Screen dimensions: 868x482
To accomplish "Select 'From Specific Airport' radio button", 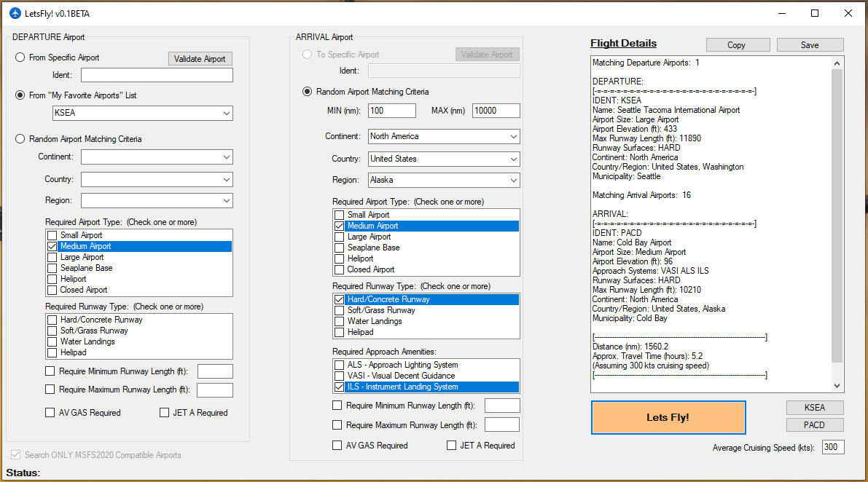I will click(20, 58).
